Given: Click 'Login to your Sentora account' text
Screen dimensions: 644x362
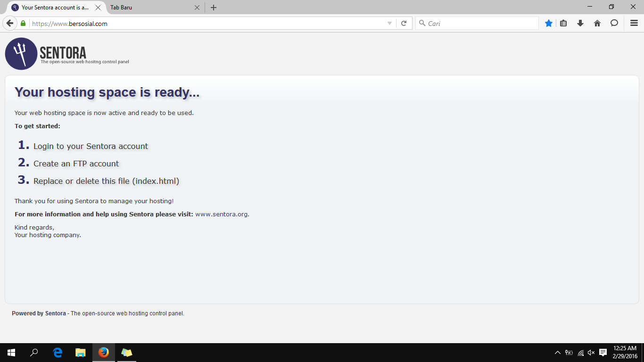Looking at the screenshot, I should click(91, 146).
